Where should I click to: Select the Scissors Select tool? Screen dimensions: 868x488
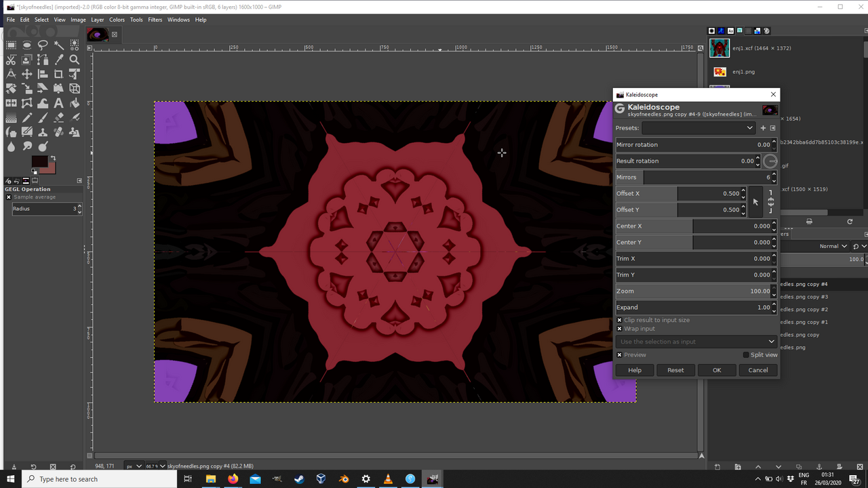pyautogui.click(x=11, y=60)
